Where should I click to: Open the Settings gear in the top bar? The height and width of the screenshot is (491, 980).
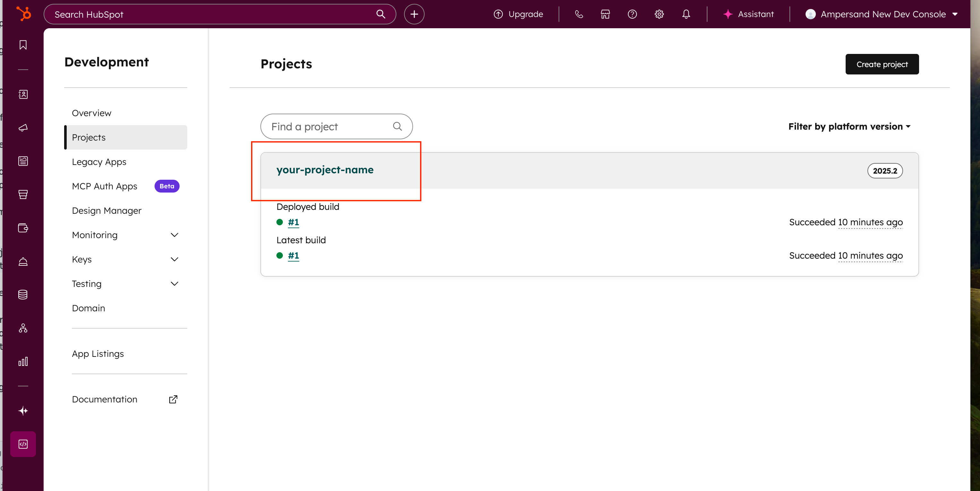point(659,14)
